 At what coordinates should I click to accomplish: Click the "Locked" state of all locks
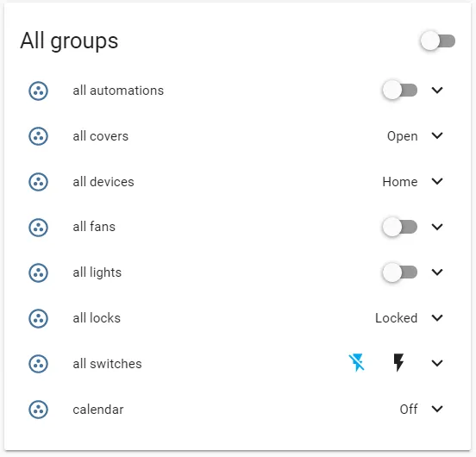[x=396, y=318]
